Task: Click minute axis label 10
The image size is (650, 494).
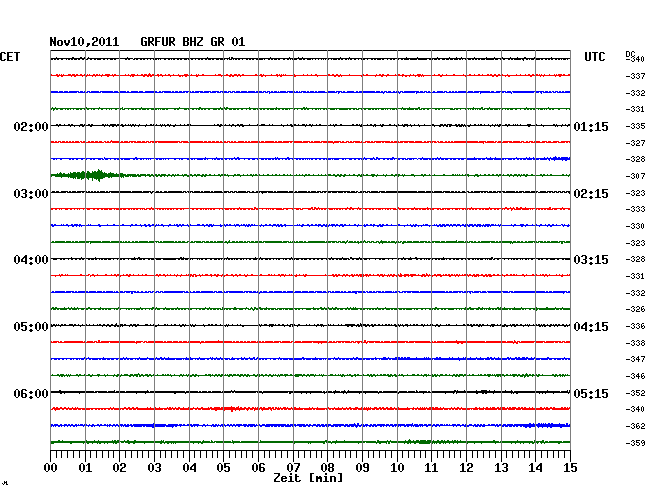Action: click(397, 468)
